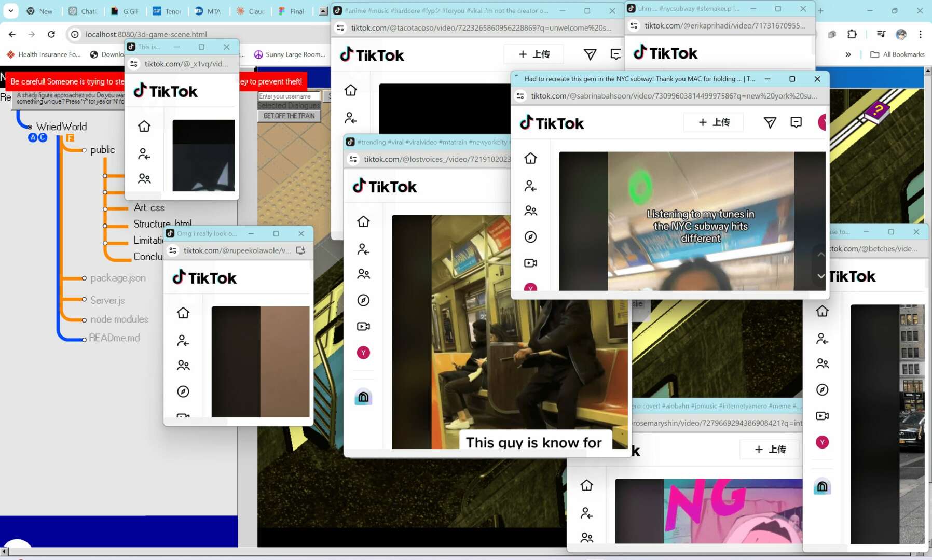This screenshot has width=932, height=560.
Task: Focus the Enter your username field
Action: coord(289,96)
